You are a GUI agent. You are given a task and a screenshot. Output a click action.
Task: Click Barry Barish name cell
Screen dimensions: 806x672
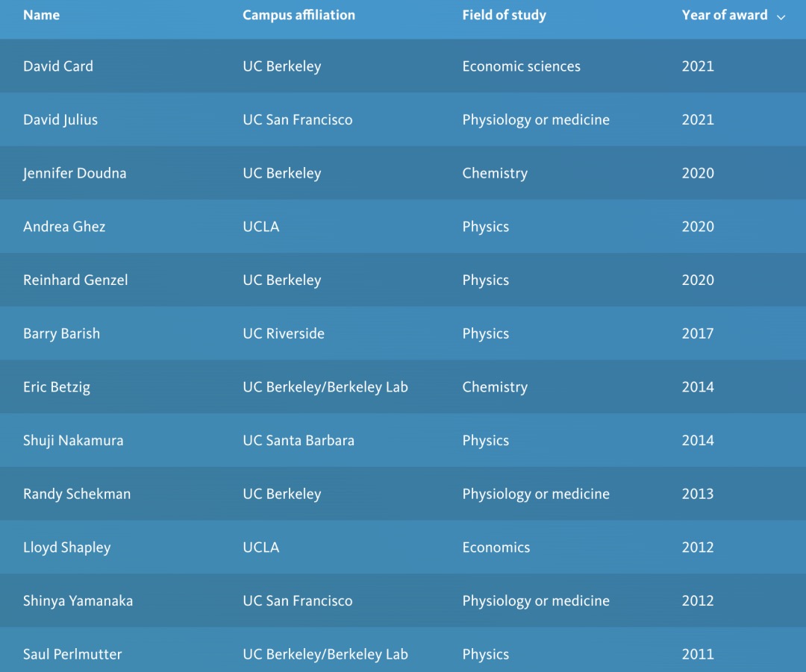(x=62, y=333)
